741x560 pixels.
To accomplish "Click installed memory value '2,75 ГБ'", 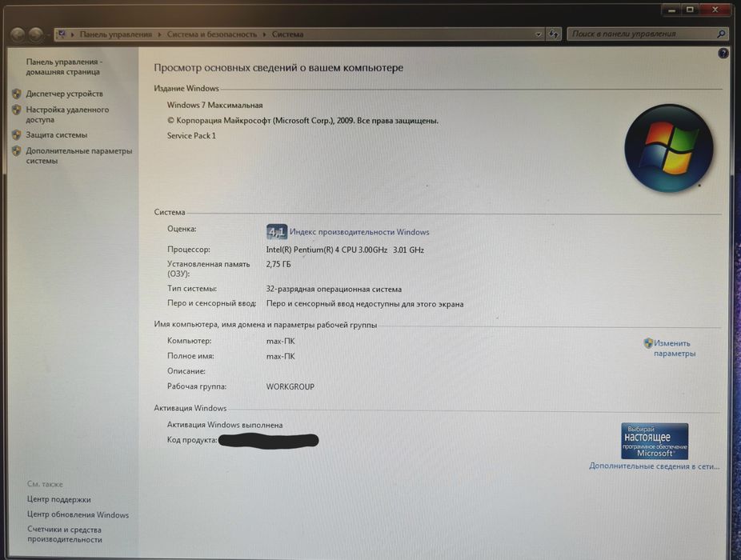I will (278, 264).
